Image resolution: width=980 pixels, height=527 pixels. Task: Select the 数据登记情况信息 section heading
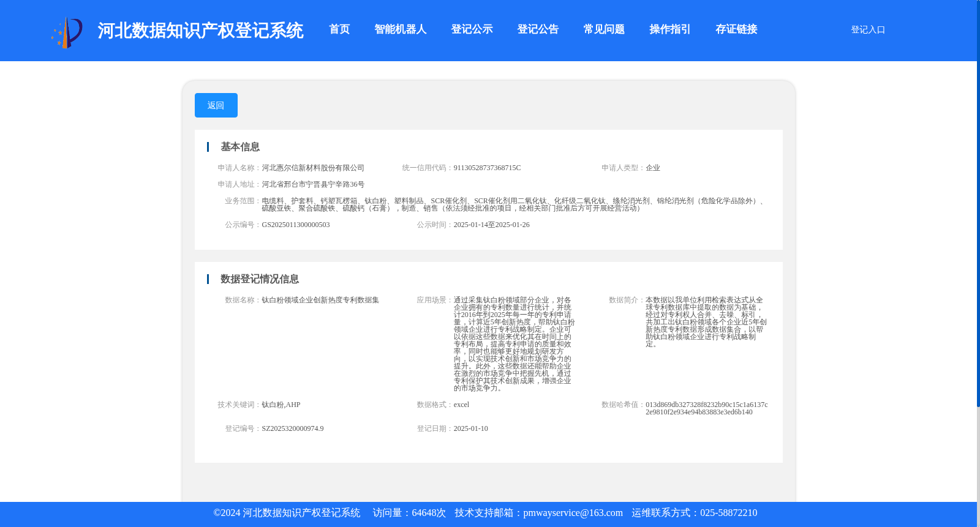click(260, 279)
